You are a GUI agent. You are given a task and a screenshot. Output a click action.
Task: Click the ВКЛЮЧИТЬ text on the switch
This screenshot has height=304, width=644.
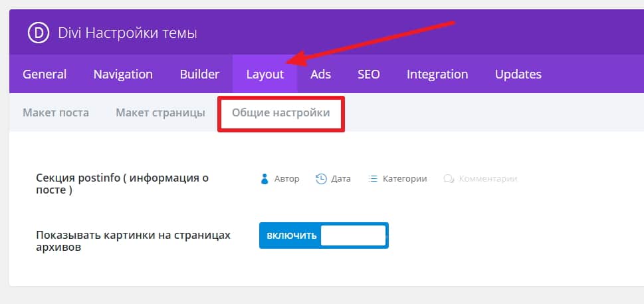click(x=292, y=235)
